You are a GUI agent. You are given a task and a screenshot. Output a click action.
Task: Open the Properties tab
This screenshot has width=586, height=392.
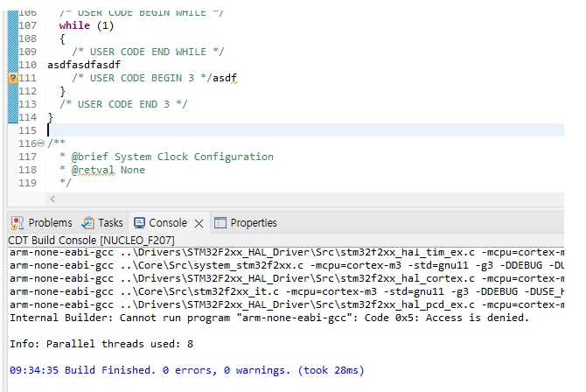point(246,223)
